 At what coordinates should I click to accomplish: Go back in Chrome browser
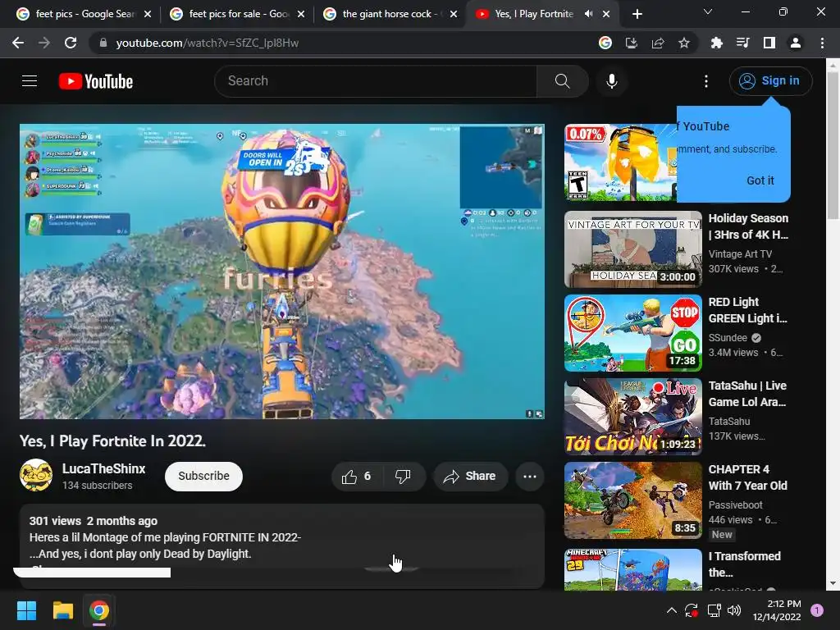(x=18, y=43)
